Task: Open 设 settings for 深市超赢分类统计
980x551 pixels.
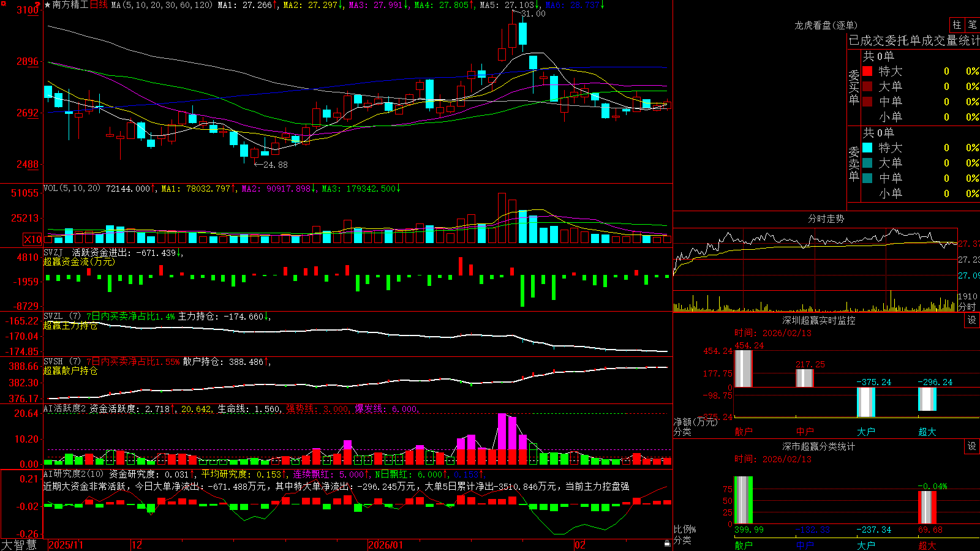Action: point(972,446)
